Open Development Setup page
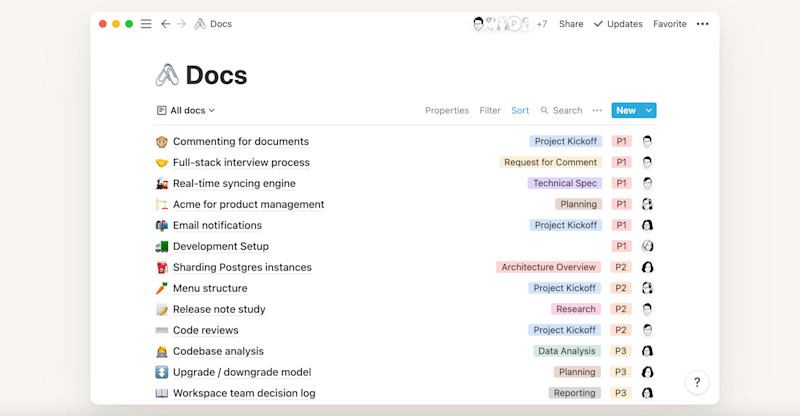 221,246
